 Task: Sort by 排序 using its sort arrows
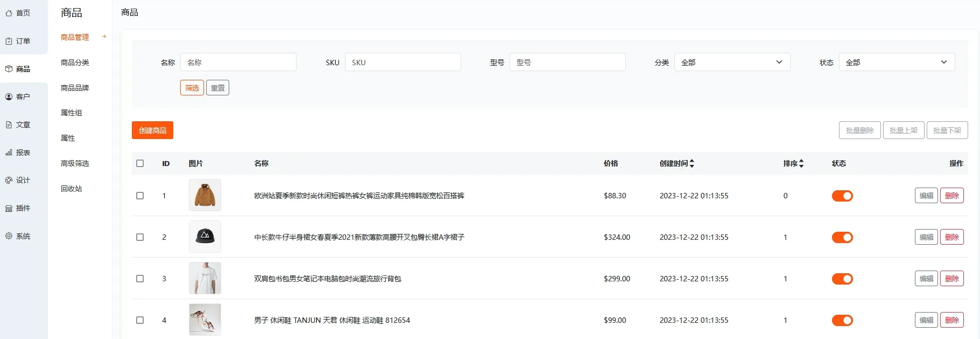click(x=801, y=163)
